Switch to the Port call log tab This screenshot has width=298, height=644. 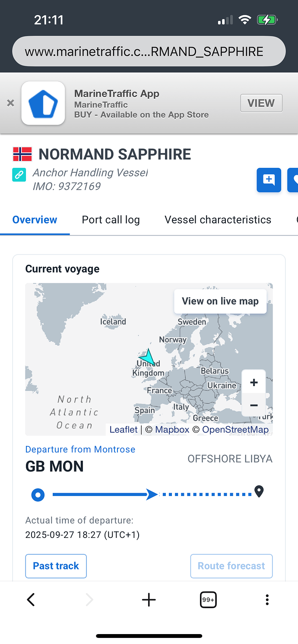[x=111, y=220]
